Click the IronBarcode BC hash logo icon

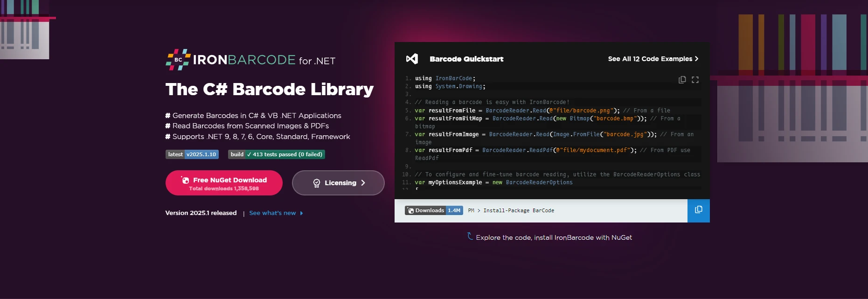[178, 60]
